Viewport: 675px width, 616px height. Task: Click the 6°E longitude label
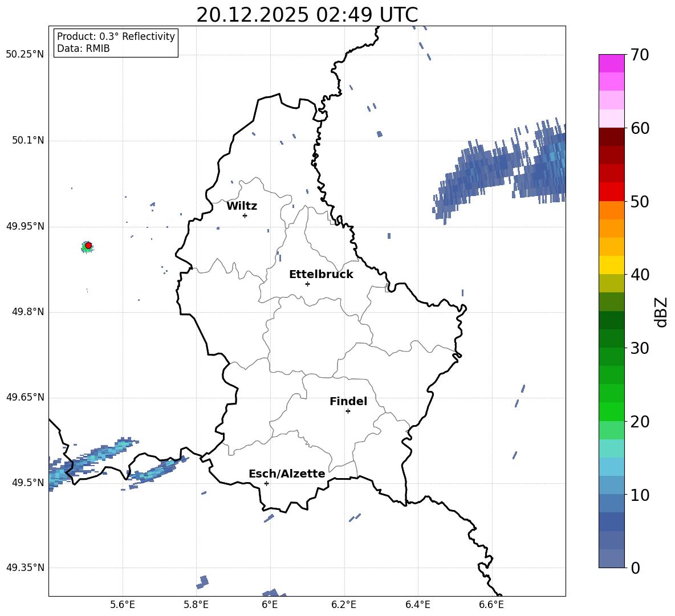pos(270,605)
